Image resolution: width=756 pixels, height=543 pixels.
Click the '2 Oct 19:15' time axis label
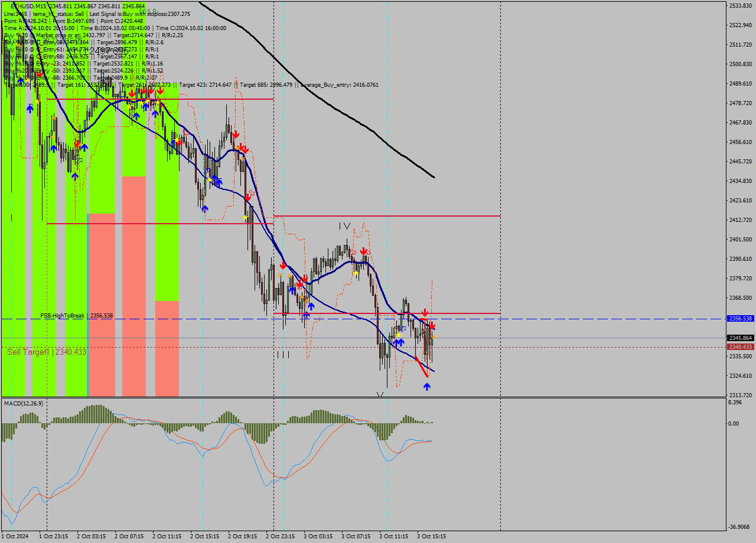coord(243,537)
